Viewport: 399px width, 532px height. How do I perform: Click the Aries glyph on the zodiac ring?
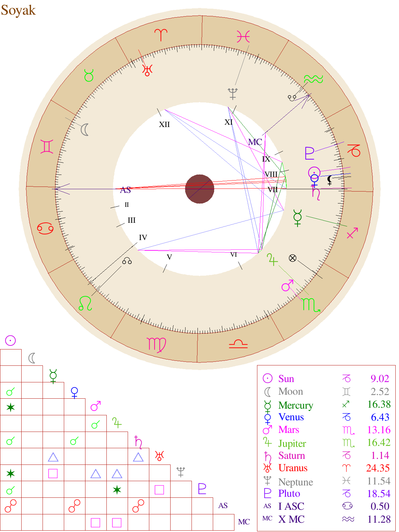[x=161, y=35]
